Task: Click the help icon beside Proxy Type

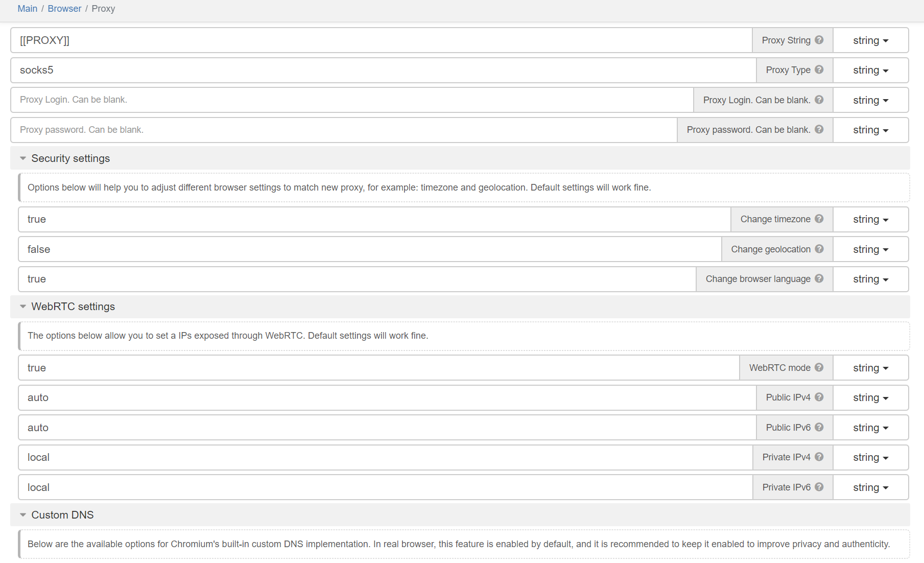Action: pos(819,69)
